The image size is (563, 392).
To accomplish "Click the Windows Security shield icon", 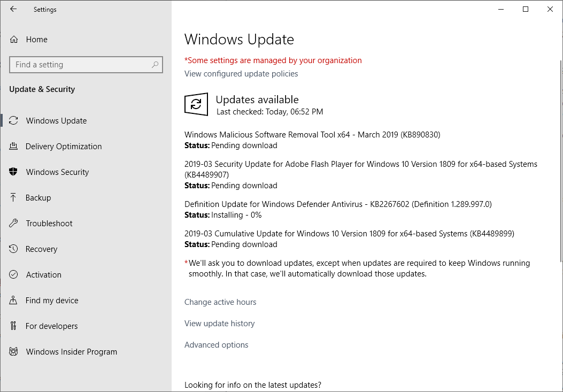I will point(13,172).
